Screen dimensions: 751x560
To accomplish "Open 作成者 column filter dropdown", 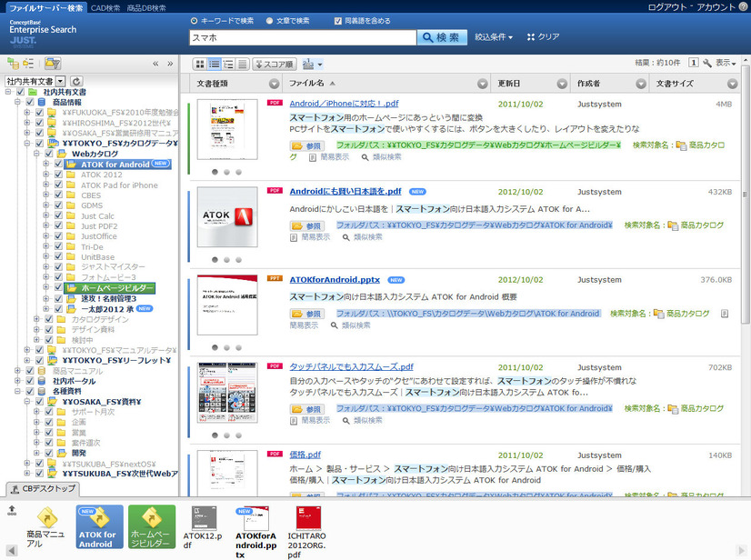I will (x=641, y=84).
